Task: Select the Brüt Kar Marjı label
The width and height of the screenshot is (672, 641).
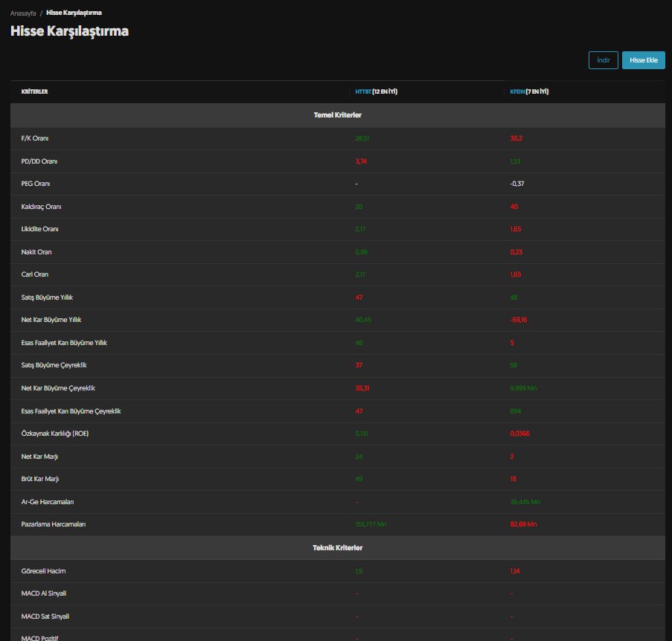Action: [x=40, y=479]
